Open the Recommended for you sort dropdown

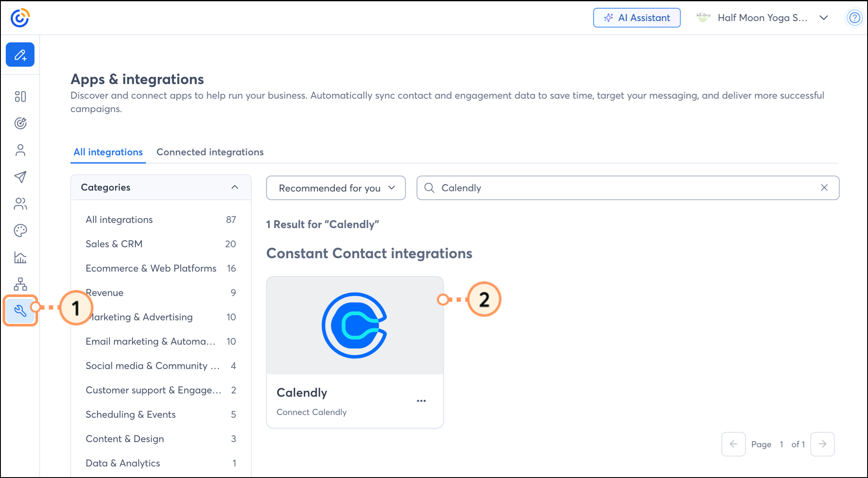pyautogui.click(x=336, y=188)
